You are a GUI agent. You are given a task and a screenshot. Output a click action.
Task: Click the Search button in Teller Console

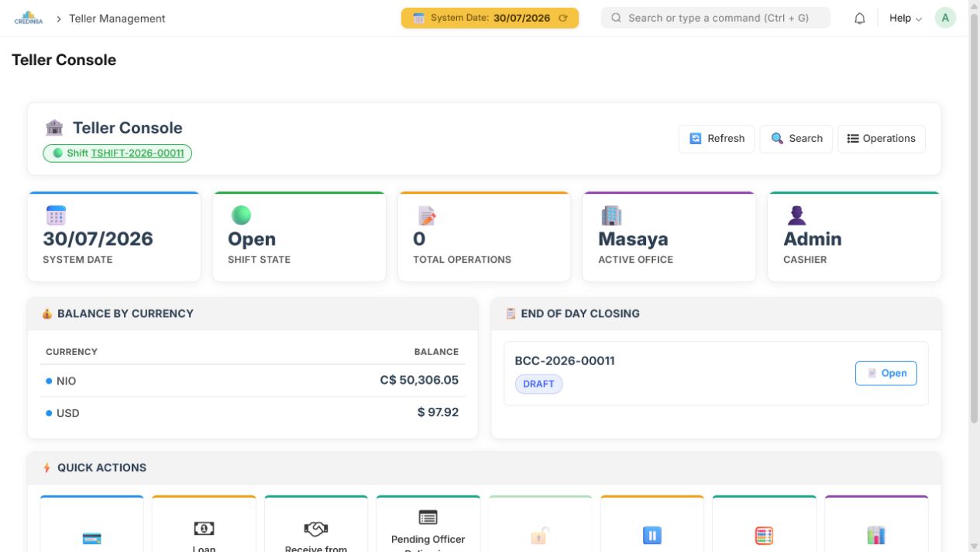[x=796, y=139]
